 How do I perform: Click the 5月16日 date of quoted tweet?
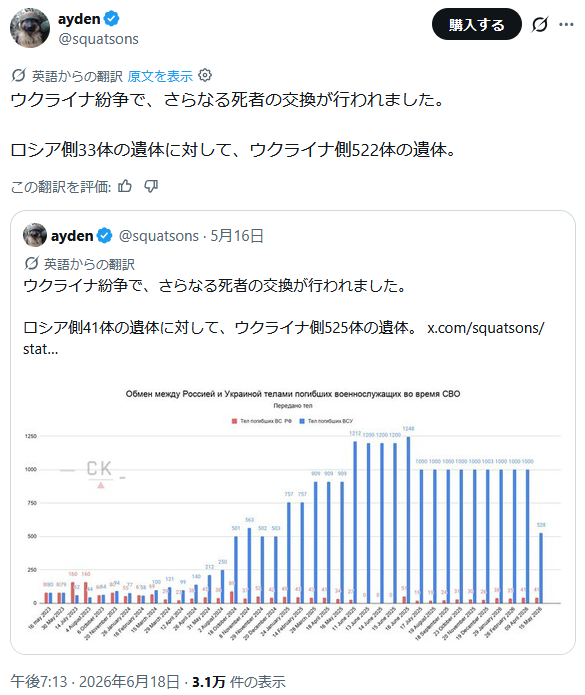point(237,236)
